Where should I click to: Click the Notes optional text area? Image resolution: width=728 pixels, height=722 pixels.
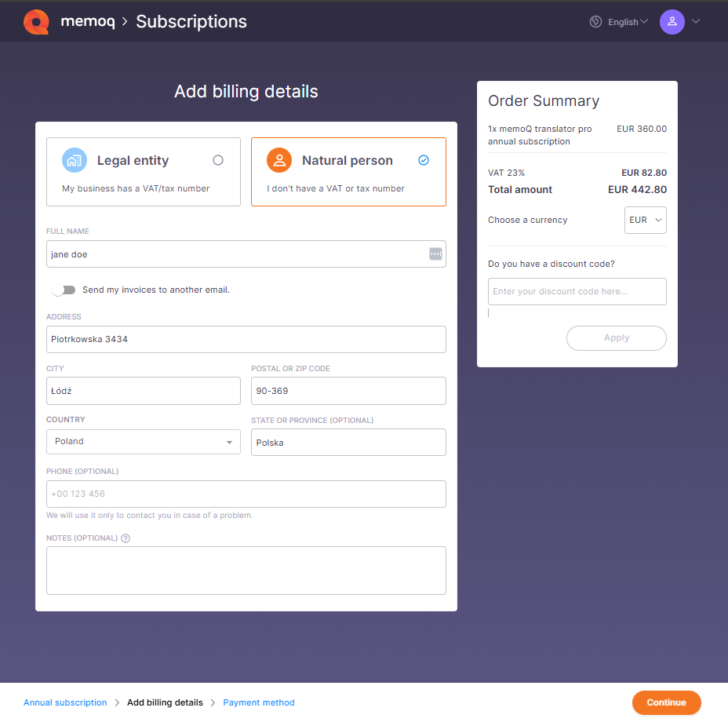(246, 571)
